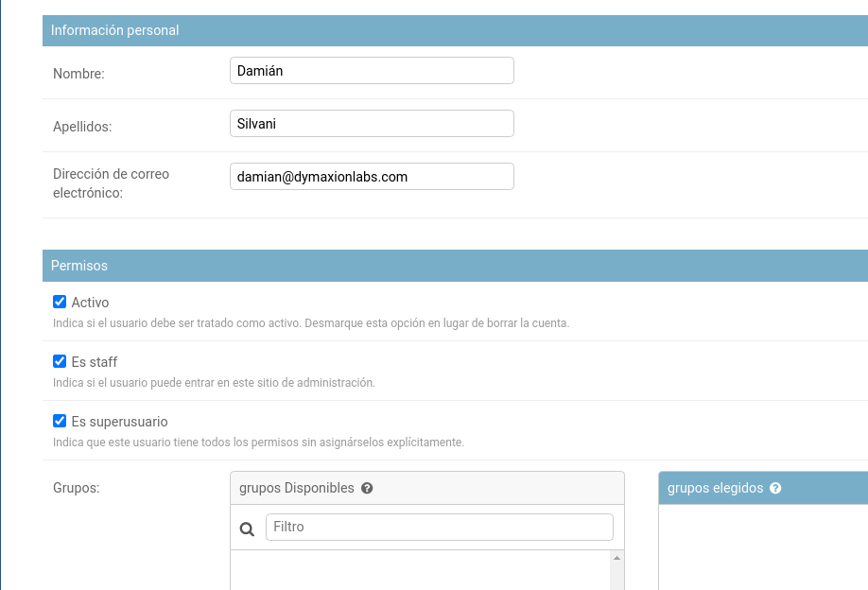This screenshot has width=868, height=590.
Task: Click the Información personal section header
Action: click(455, 30)
